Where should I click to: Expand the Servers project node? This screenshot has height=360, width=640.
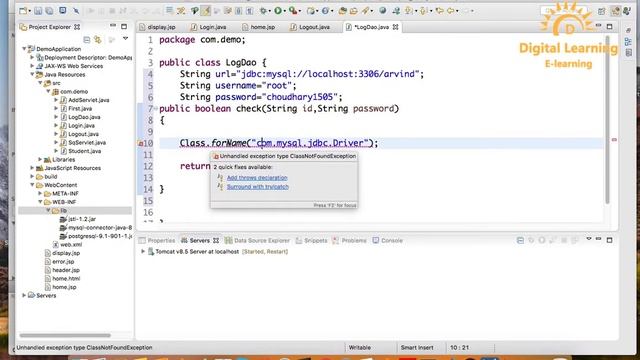[x=24, y=296]
